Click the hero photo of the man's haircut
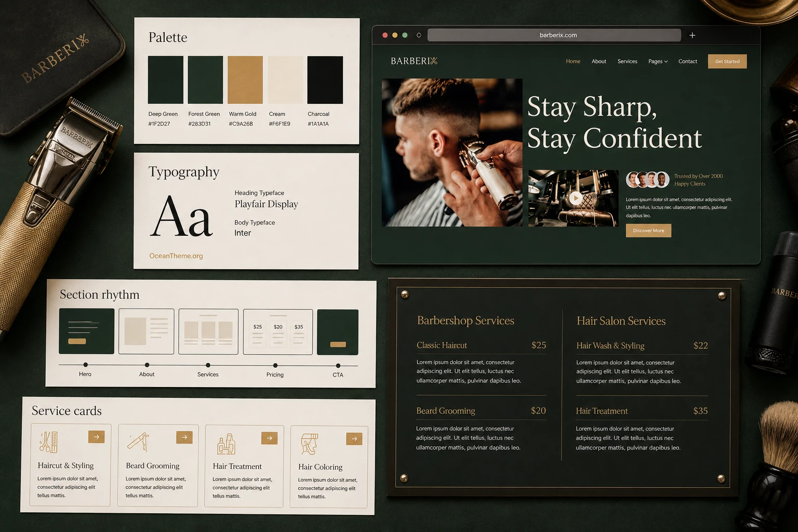 click(452, 152)
